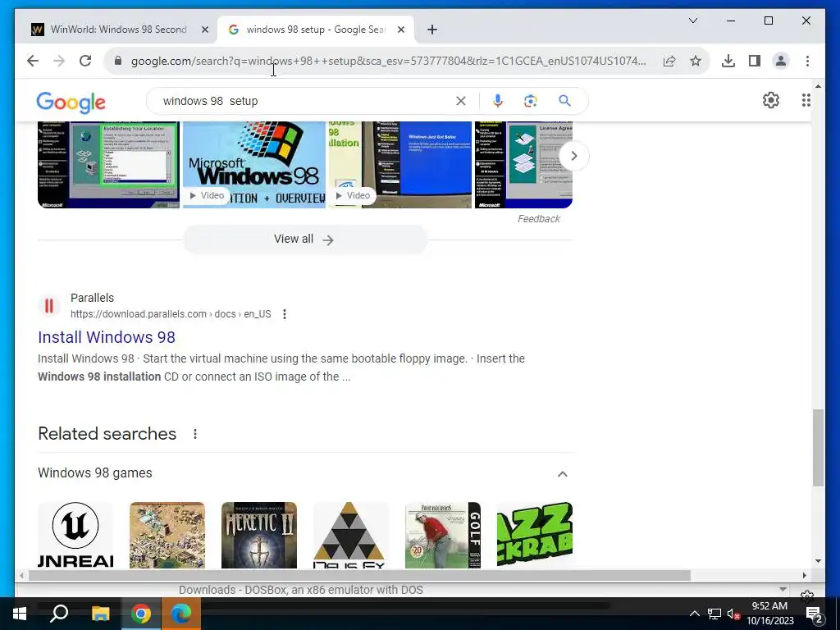Search by image with Google Lens
This screenshot has height=630, width=840.
(531, 101)
